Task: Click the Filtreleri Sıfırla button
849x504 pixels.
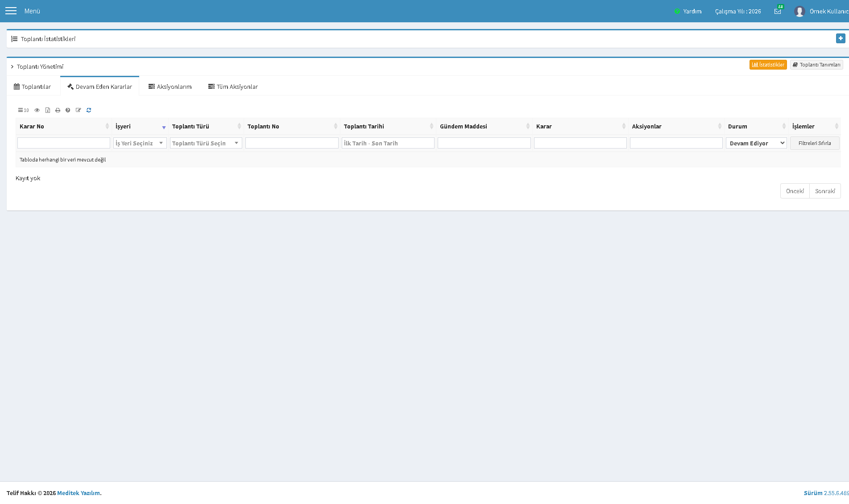Action: point(815,143)
